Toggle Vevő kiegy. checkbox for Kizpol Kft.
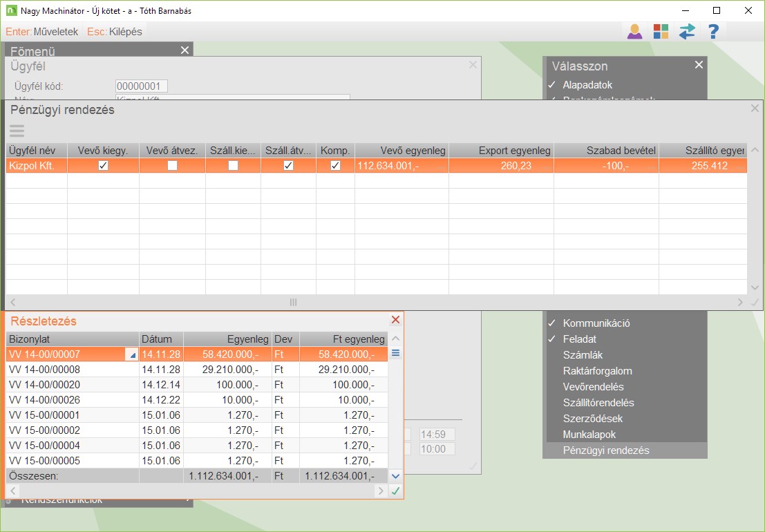Viewport: 765px width, 532px height. [x=104, y=166]
